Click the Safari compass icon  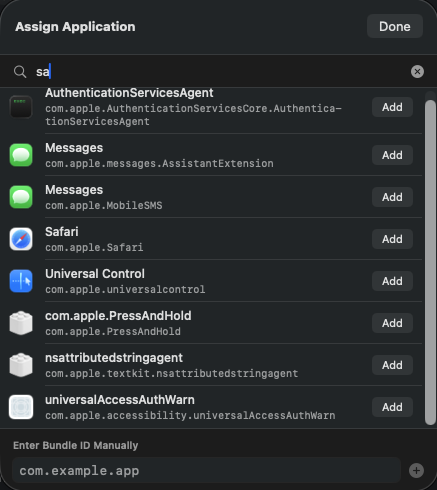21,239
